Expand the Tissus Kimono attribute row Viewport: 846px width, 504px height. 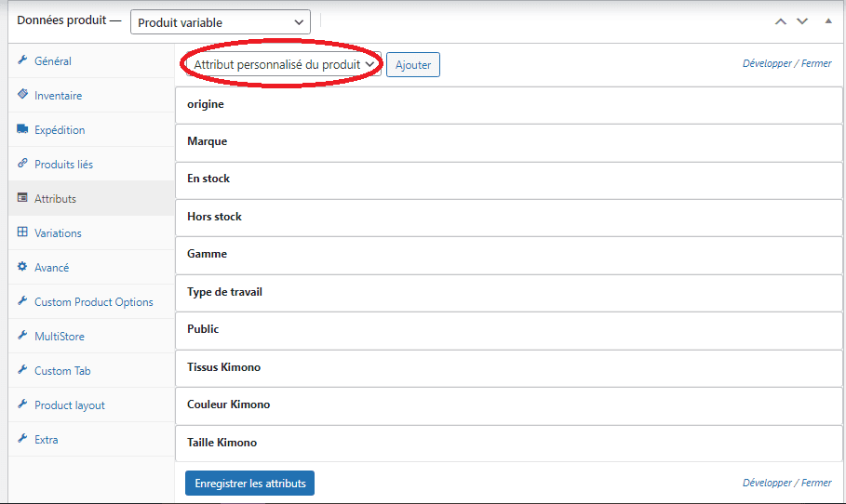[509, 367]
